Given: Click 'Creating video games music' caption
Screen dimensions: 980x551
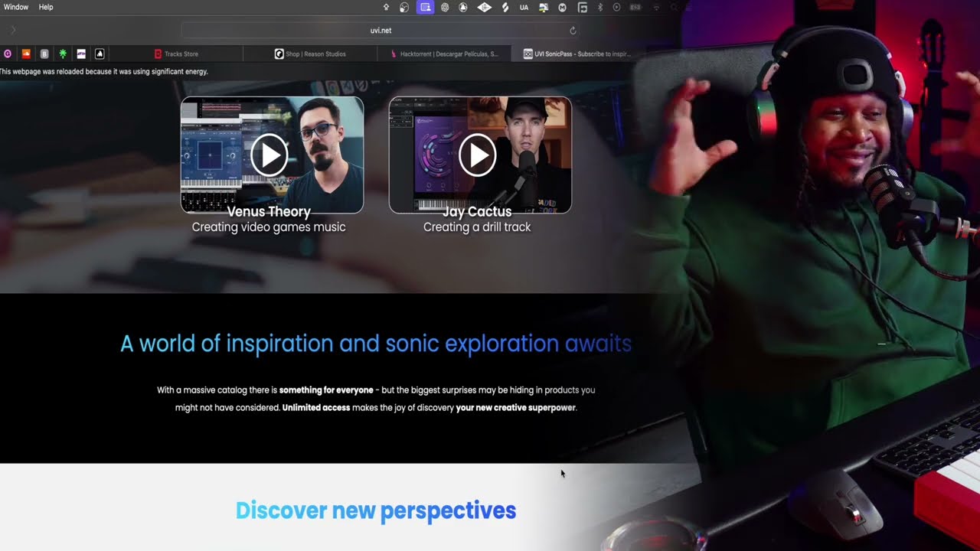Looking at the screenshot, I should pos(269,227).
